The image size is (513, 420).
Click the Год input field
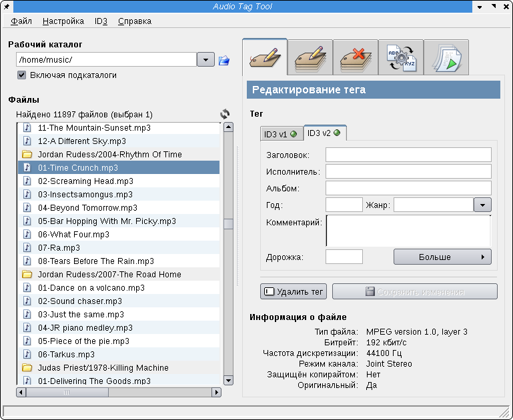click(344, 205)
